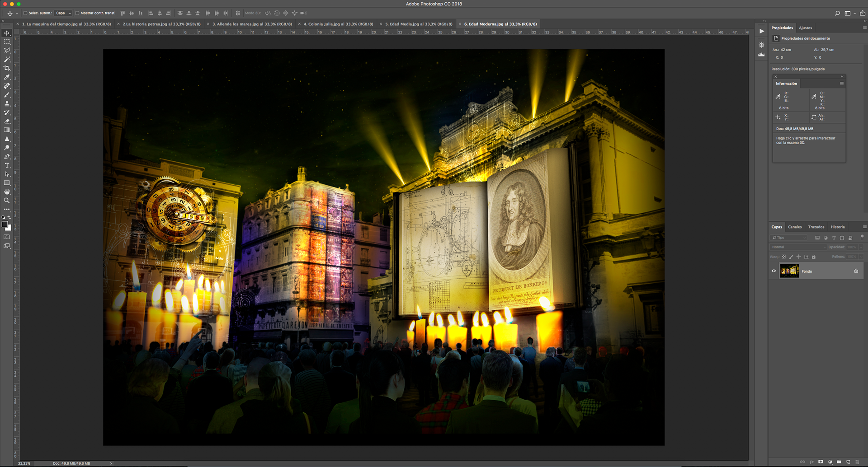868x467 pixels.
Task: Select the Dodge tool
Action: pos(7,148)
